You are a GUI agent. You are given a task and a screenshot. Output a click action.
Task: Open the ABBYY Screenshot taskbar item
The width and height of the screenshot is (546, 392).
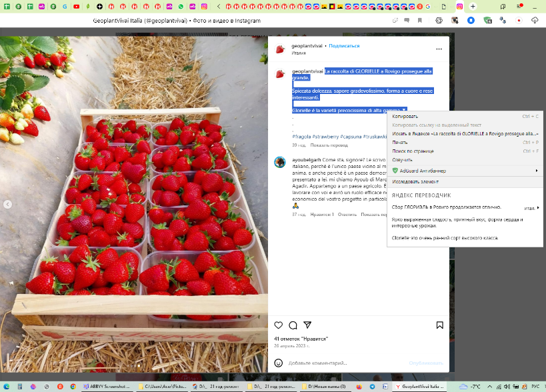[x=107, y=387]
